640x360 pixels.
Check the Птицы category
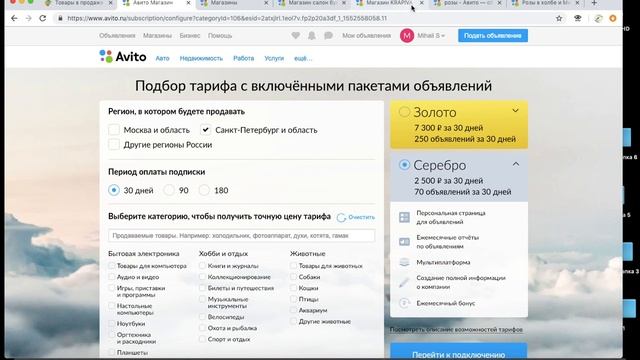pyautogui.click(x=293, y=299)
